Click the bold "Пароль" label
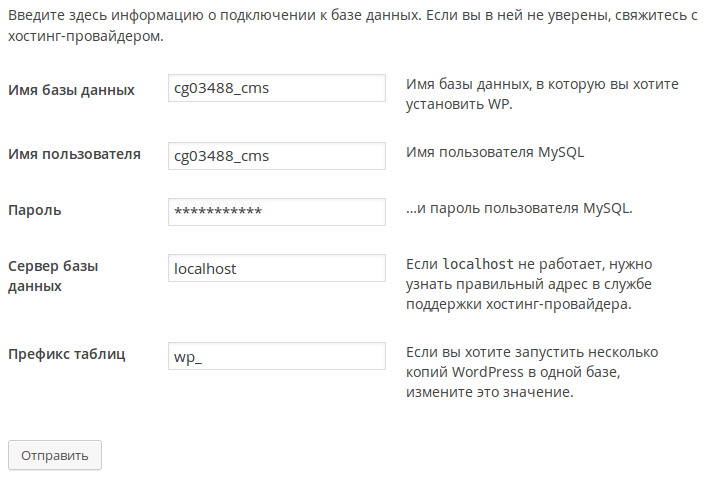Screen dimensions: 706x482 pyautogui.click(x=35, y=210)
